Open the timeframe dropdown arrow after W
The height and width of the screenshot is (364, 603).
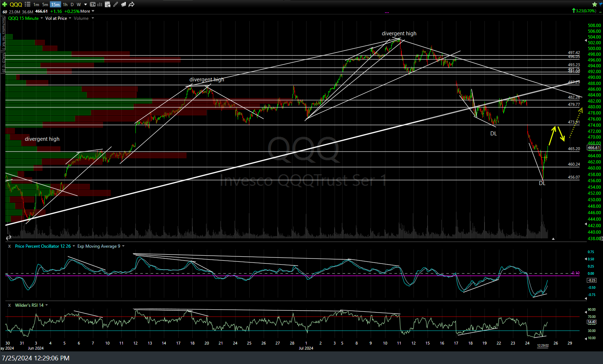coord(85,4)
